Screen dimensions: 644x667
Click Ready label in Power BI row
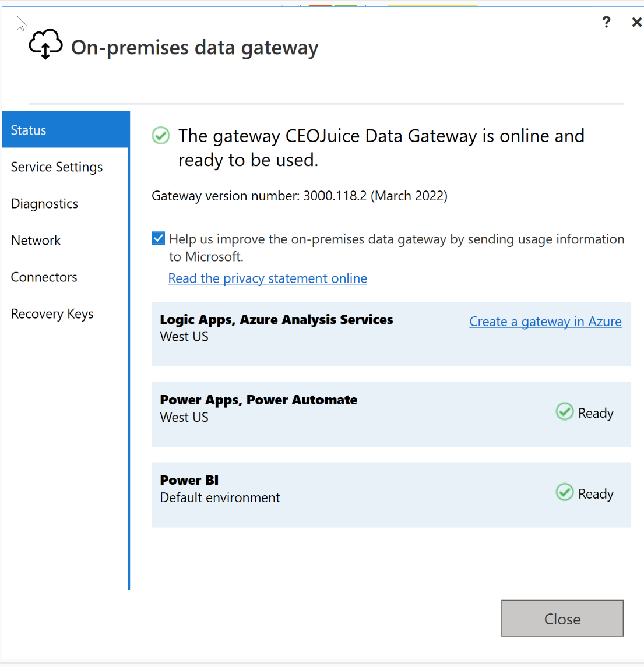point(596,494)
